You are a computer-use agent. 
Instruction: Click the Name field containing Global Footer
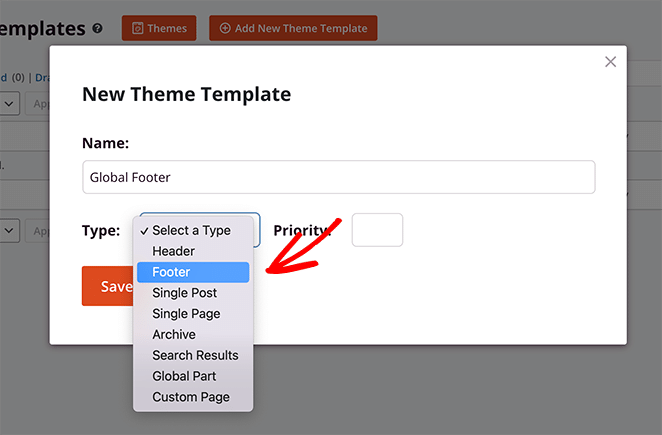coord(338,177)
